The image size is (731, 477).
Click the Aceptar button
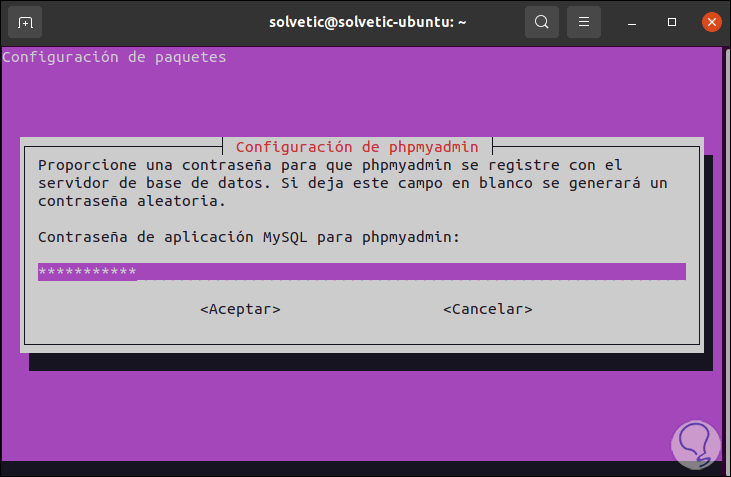pyautogui.click(x=240, y=309)
